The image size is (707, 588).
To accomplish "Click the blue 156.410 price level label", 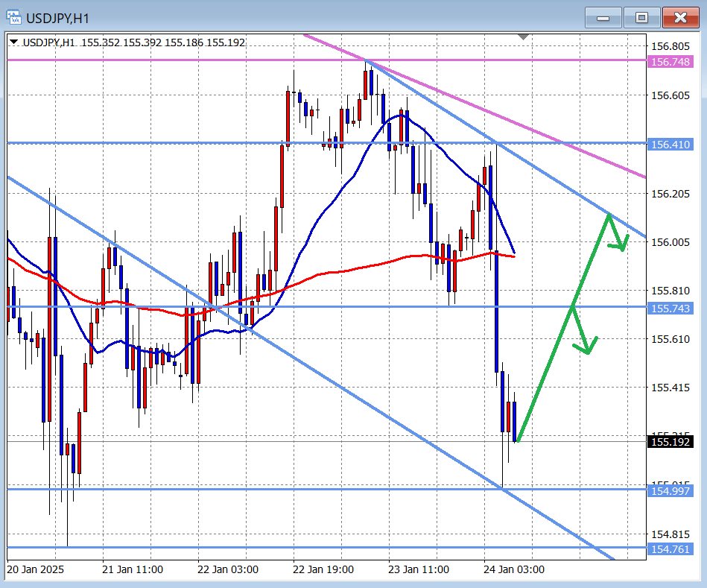I will (670, 144).
